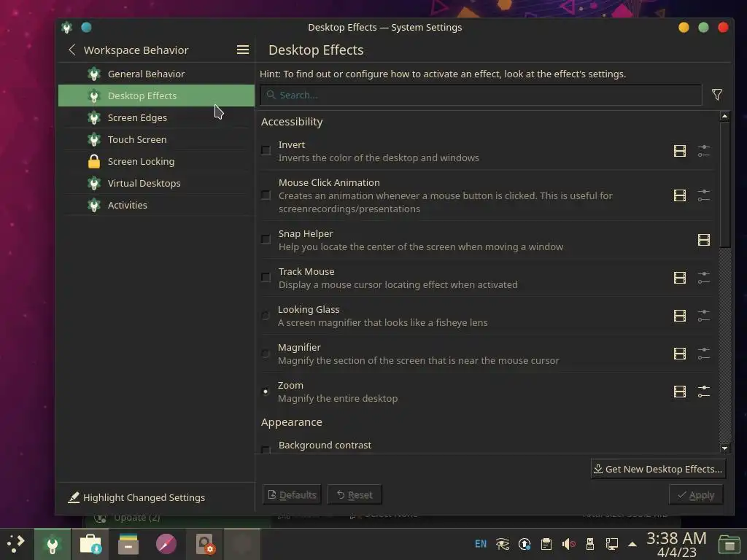Image resolution: width=747 pixels, height=560 pixels.
Task: Launch Discover software center from taskbar
Action: (x=90, y=544)
